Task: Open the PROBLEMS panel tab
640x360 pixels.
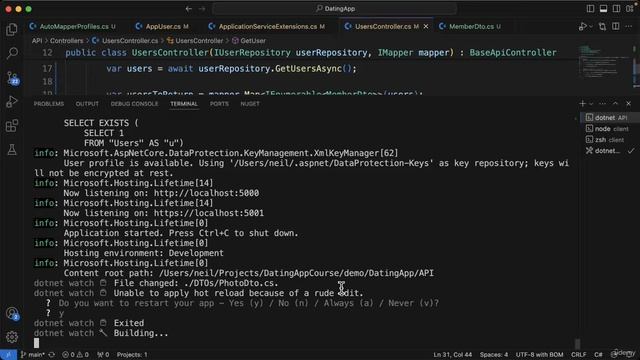Action: [x=49, y=104]
